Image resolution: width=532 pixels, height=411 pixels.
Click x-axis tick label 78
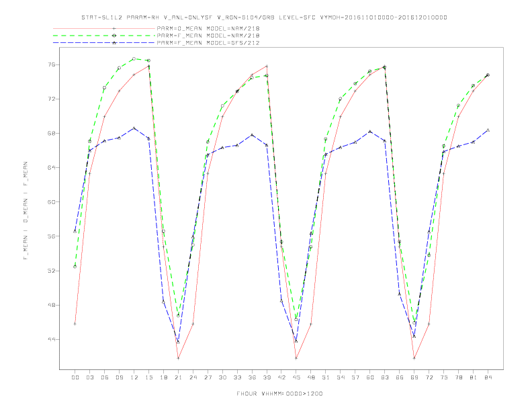tap(459, 377)
